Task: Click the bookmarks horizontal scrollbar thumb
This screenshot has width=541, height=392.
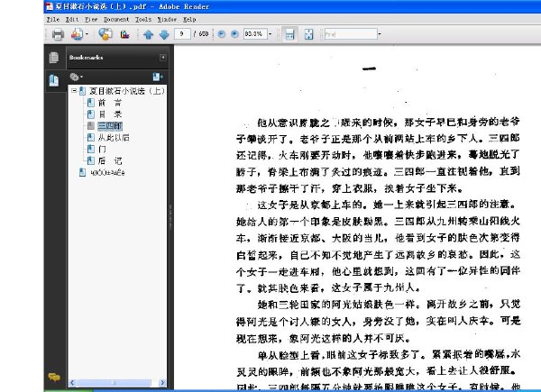Action: [x=114, y=383]
